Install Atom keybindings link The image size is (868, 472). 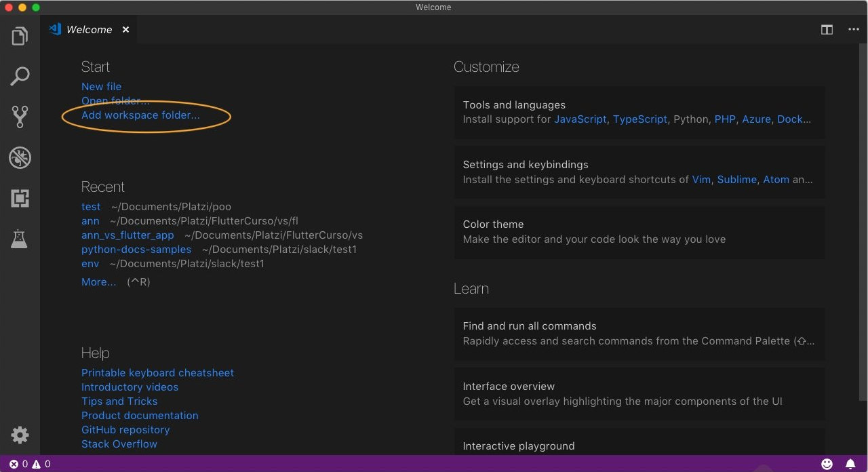point(776,180)
